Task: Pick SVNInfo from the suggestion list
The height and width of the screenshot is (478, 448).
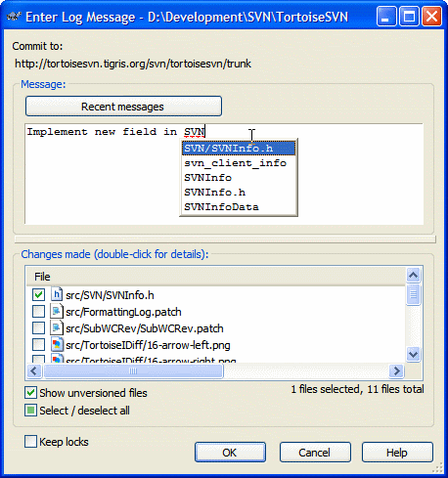Action: pos(239,178)
